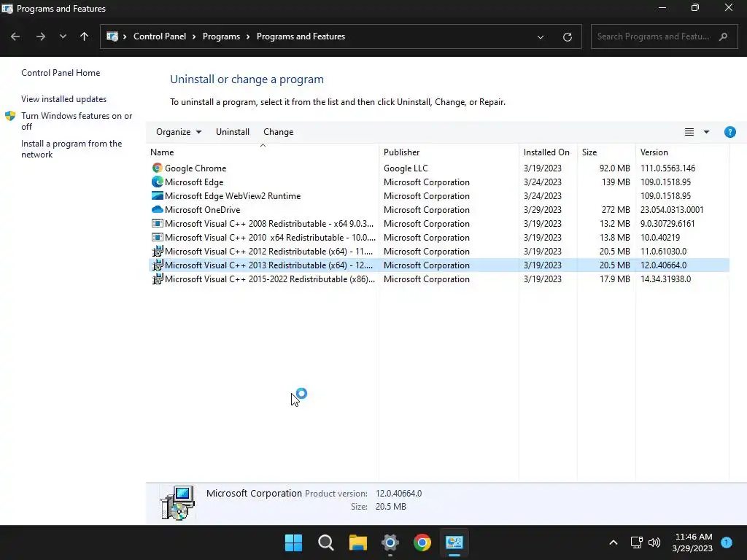Click the Change toolbar button

tap(278, 132)
